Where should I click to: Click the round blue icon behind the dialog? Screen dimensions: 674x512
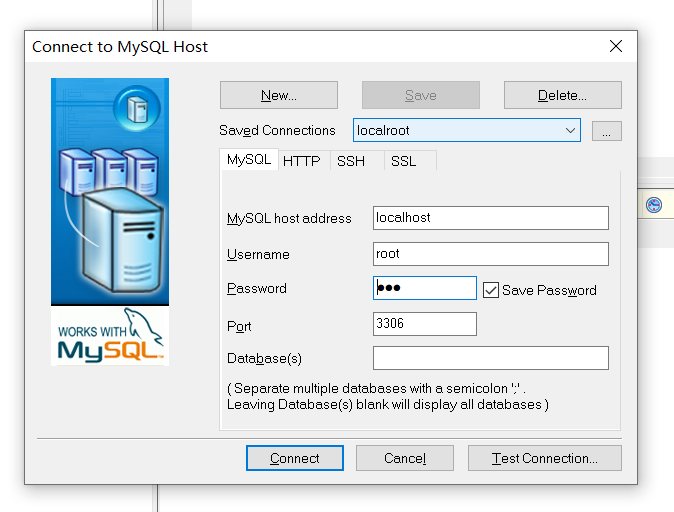[654, 205]
